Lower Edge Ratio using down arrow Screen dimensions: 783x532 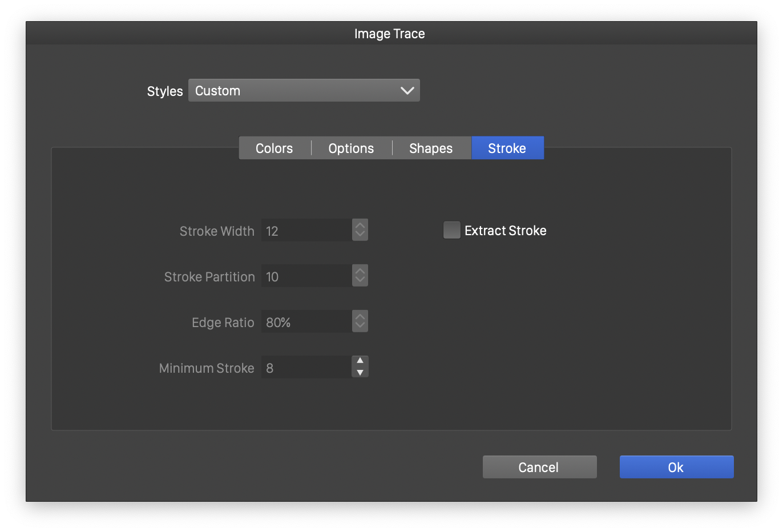pos(360,326)
